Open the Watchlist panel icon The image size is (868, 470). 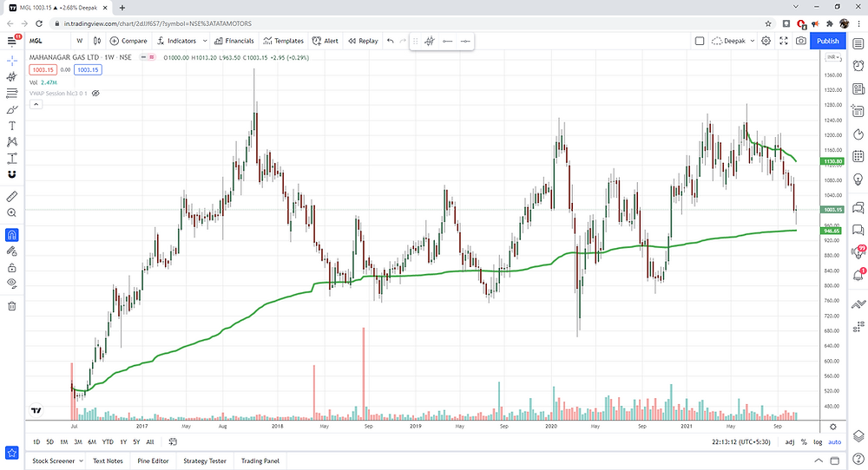[x=858, y=43]
